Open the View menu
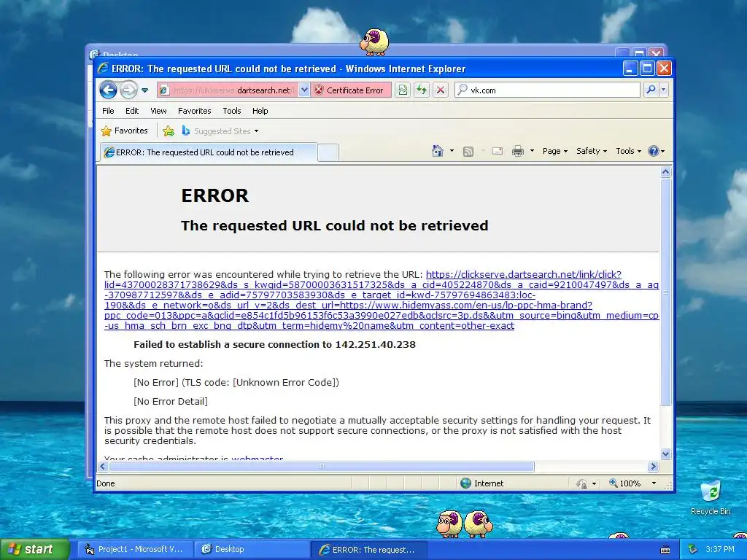The image size is (747, 560). pyautogui.click(x=158, y=111)
